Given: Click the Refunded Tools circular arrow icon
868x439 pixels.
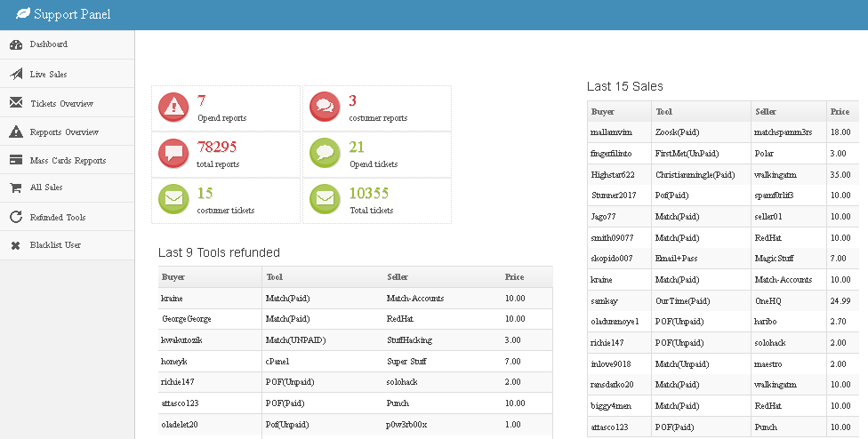Looking at the screenshot, I should tap(15, 217).
